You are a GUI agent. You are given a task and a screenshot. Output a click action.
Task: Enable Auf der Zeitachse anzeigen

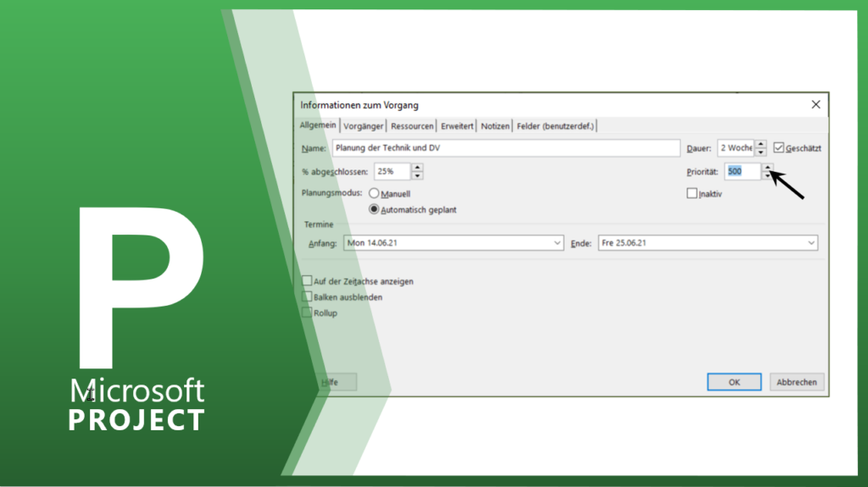click(307, 281)
